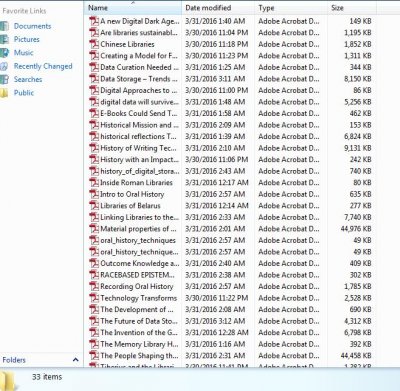Click the Recently Changed search icon
Image resolution: width=400 pixels, height=391 pixels.
(x=4, y=66)
